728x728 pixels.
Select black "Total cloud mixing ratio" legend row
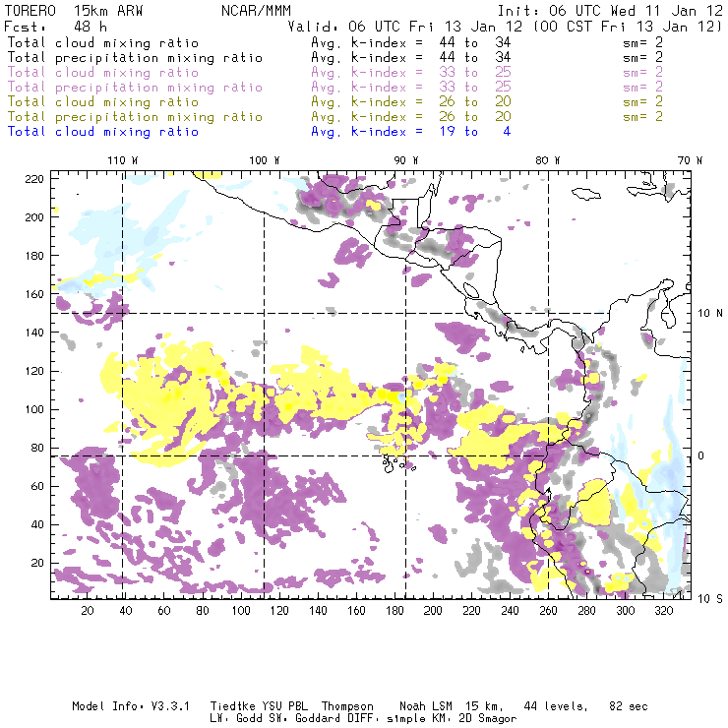(334, 42)
